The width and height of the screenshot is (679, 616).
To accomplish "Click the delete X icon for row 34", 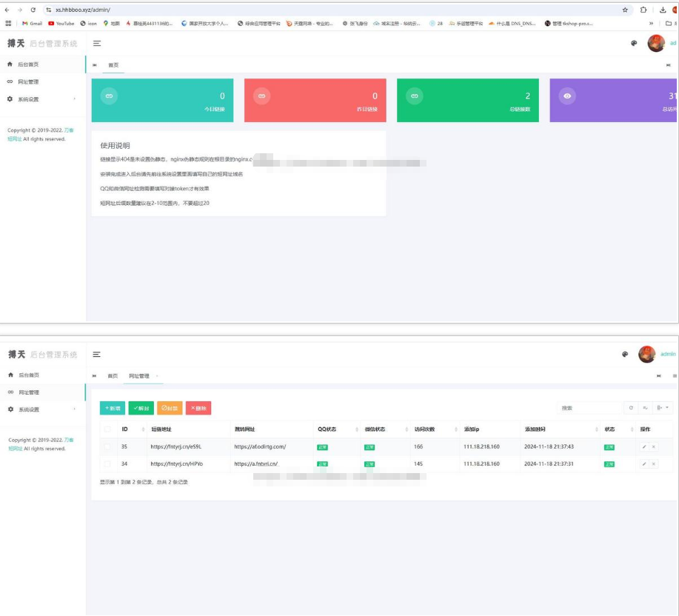I will point(653,463).
